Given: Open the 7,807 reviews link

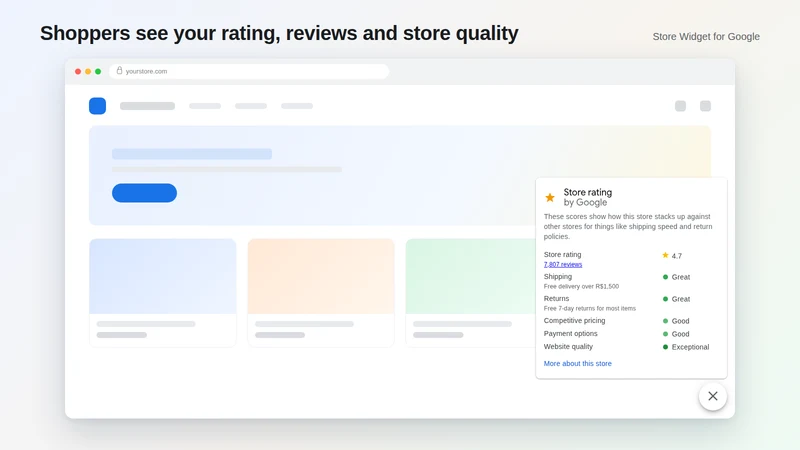Looking at the screenshot, I should pyautogui.click(x=563, y=264).
